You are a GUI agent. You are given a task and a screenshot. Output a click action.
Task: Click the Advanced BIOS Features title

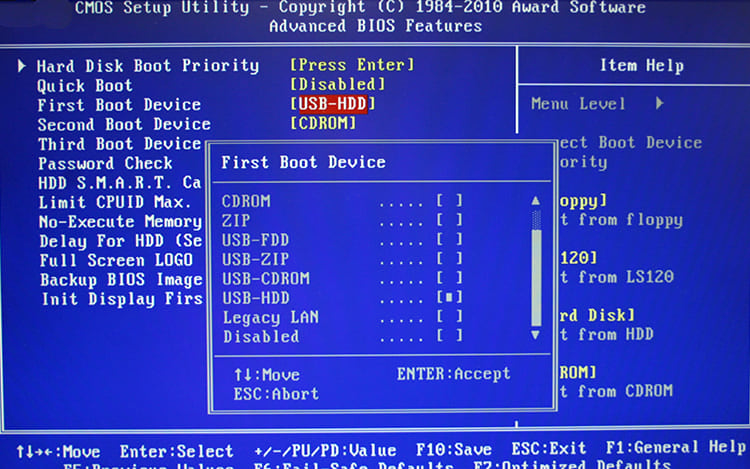tap(375, 26)
